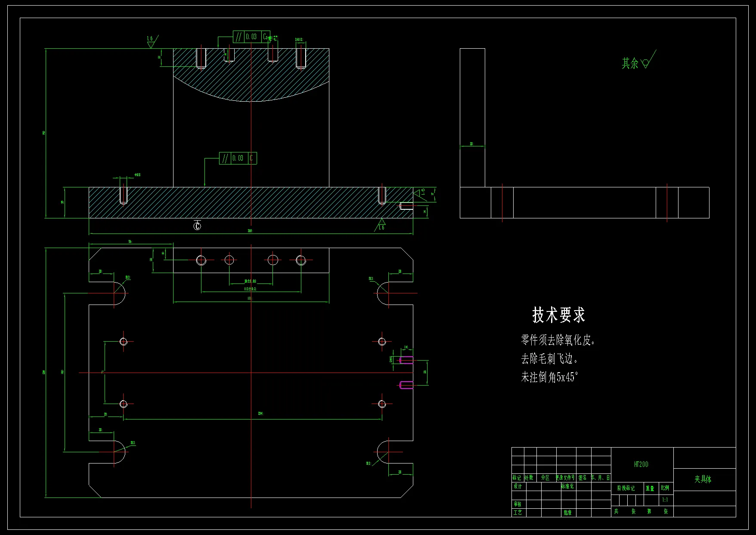This screenshot has width=756, height=535.
Task: Click the HT200 material cell in the title block
Action: coord(642,464)
